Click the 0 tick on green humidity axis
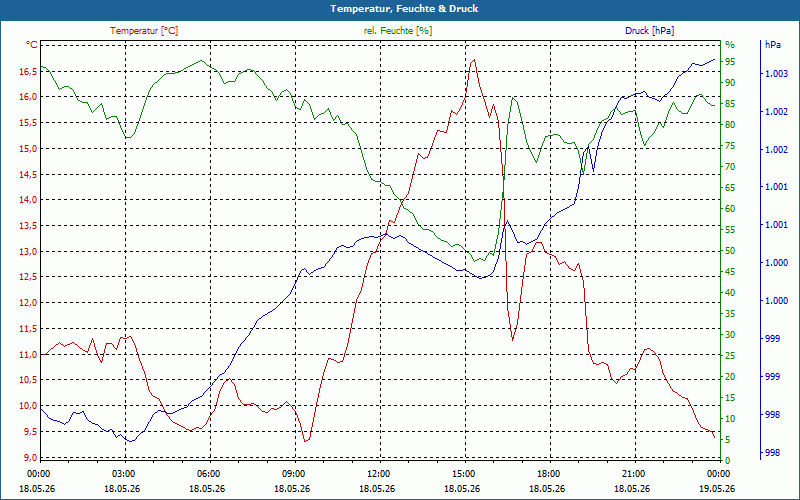The width and height of the screenshot is (800, 500). point(728,461)
